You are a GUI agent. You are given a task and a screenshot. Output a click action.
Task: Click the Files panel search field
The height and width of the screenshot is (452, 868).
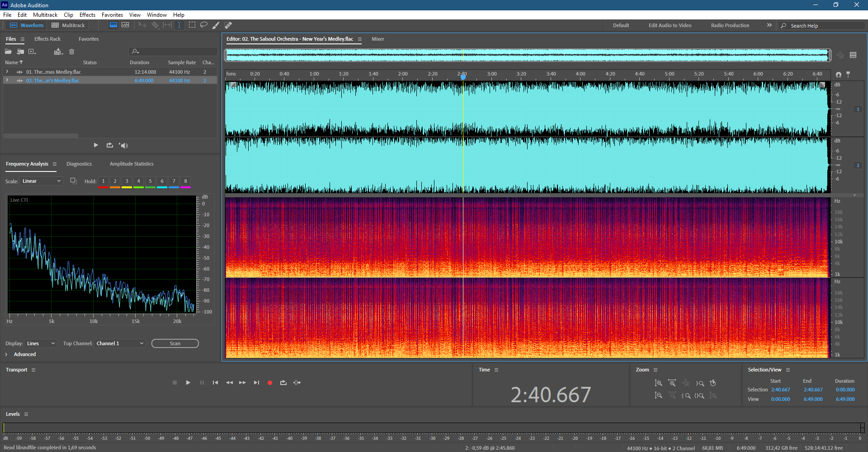[x=173, y=52]
